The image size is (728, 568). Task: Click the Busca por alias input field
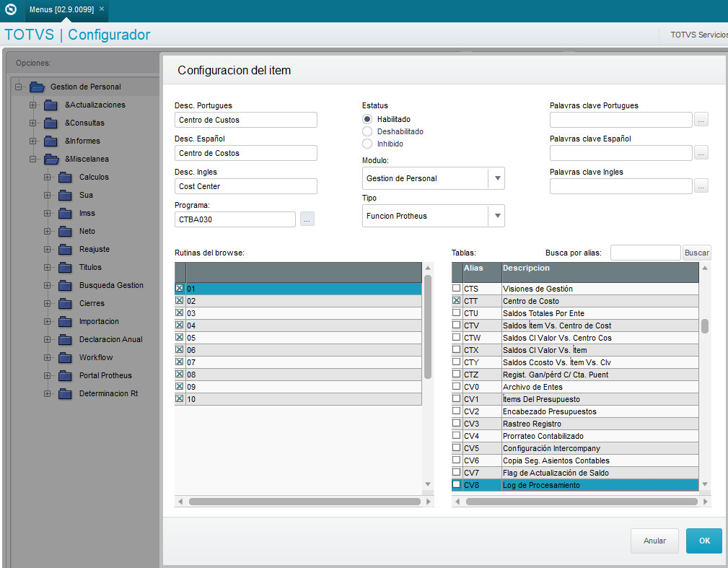(645, 253)
